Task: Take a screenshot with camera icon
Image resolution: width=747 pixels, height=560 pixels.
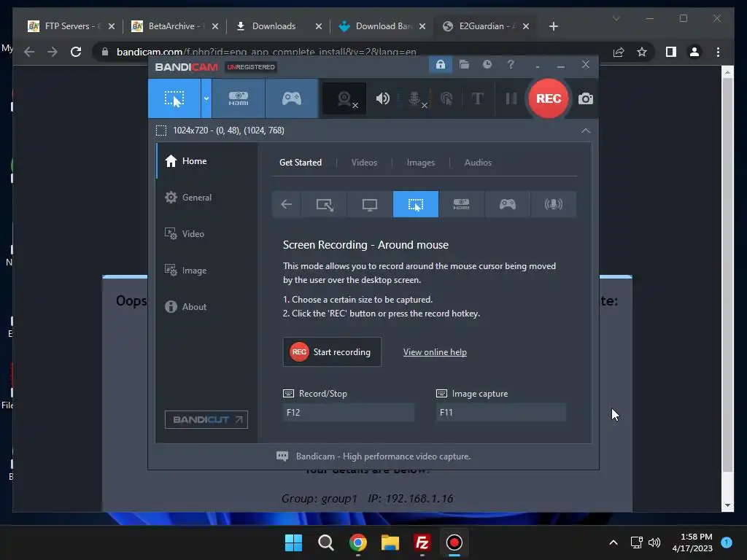Action: (586, 98)
